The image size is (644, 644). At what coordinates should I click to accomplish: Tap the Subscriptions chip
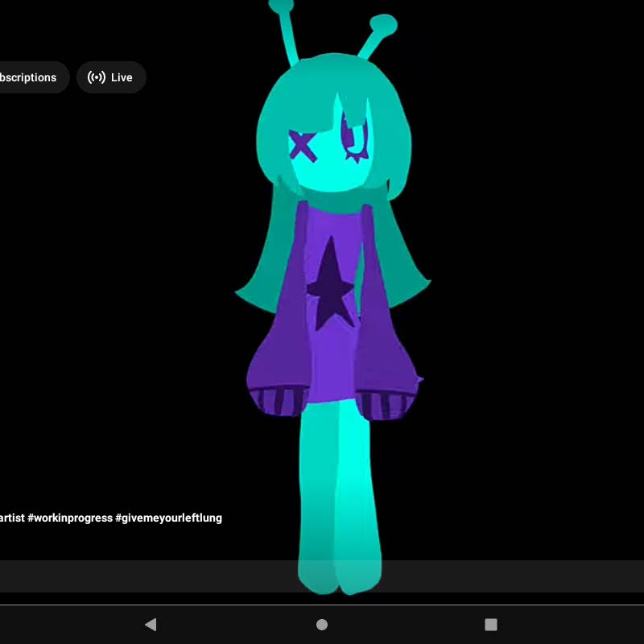33,77
